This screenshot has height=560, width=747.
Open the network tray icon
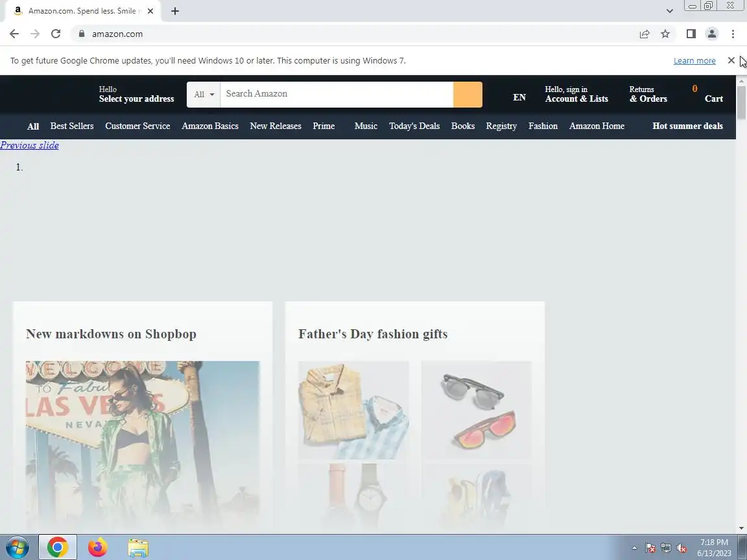tap(666, 548)
